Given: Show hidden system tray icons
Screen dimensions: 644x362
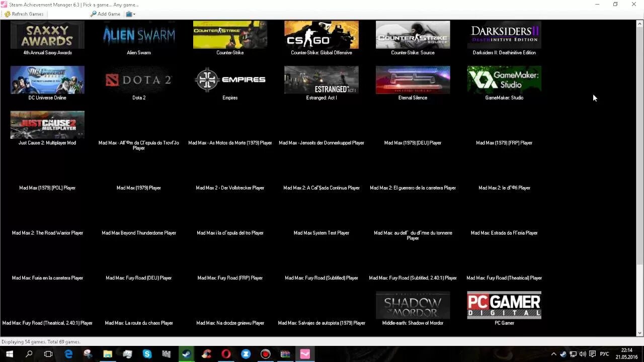Looking at the screenshot, I should pyautogui.click(x=553, y=354).
